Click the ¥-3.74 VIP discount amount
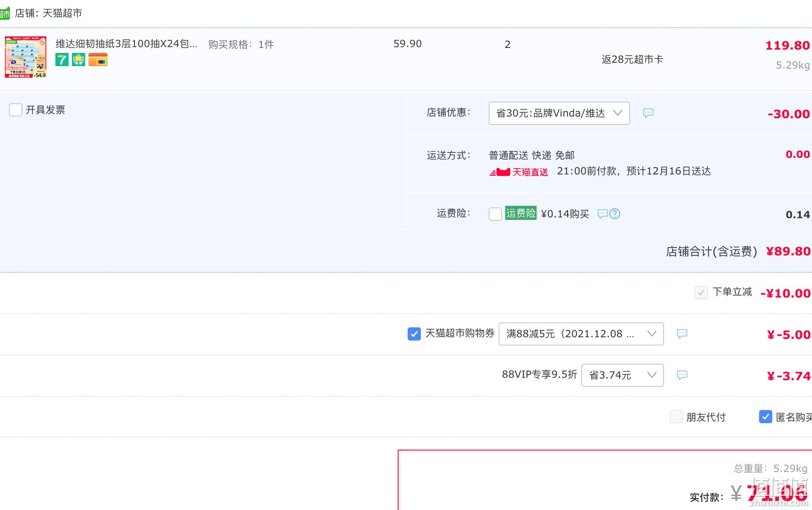 (788, 376)
